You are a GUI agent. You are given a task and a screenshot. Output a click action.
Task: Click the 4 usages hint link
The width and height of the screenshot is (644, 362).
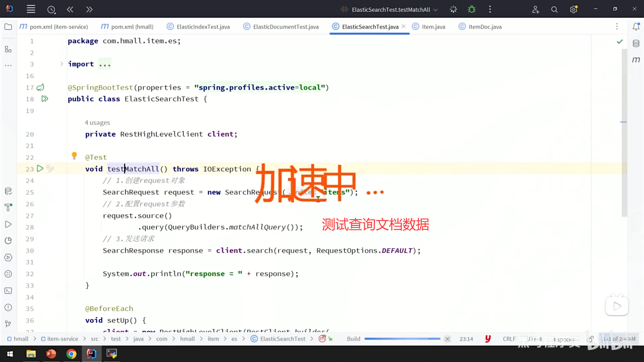(x=97, y=123)
